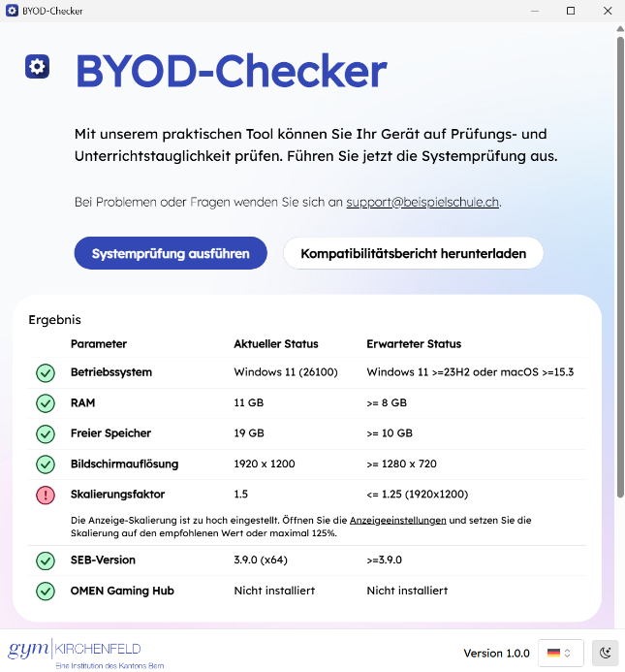Screen dimensions: 625x672
Task: Open the Anzeigeeinstellungen link
Action: (x=397, y=521)
